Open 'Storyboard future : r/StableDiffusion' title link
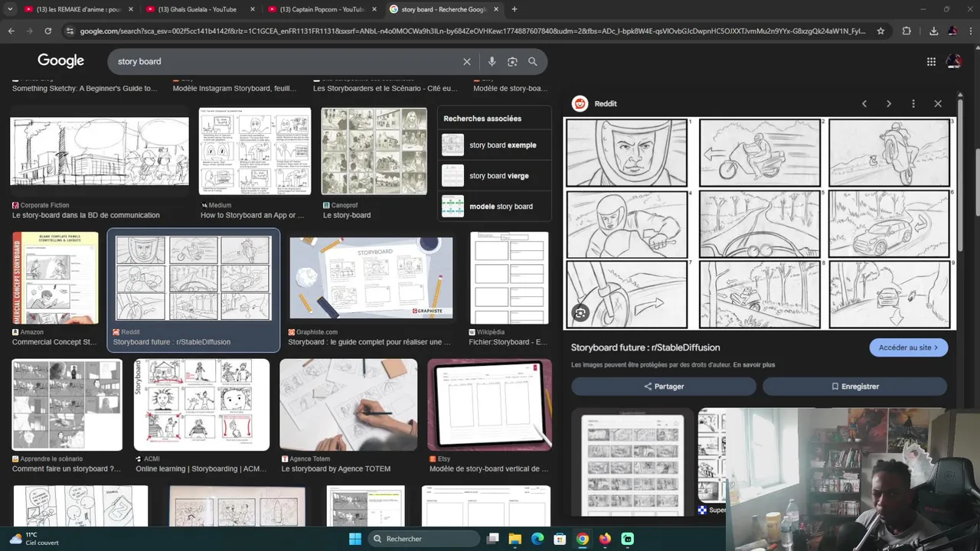The height and width of the screenshot is (551, 980). pos(645,347)
